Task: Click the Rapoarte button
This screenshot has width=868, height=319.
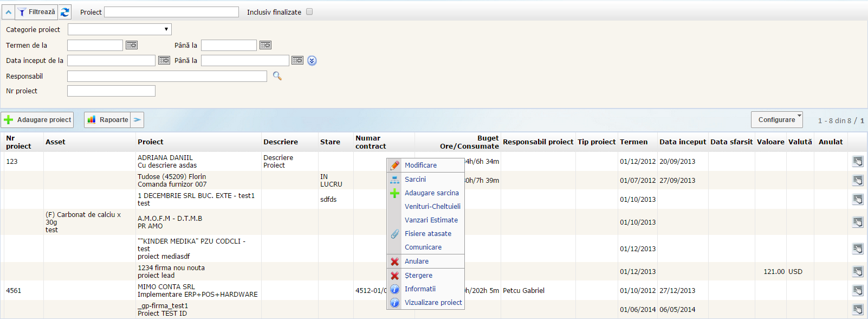Action: coord(108,119)
